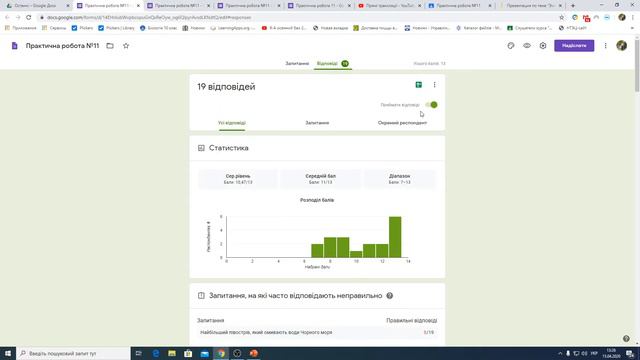Image resolution: width=640 pixels, height=360 pixels.
Task: Open a new browser tab
Action: [x=573, y=6]
